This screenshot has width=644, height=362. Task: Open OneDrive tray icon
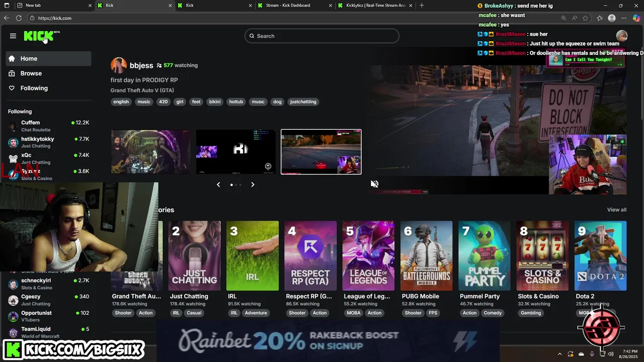pos(581,354)
